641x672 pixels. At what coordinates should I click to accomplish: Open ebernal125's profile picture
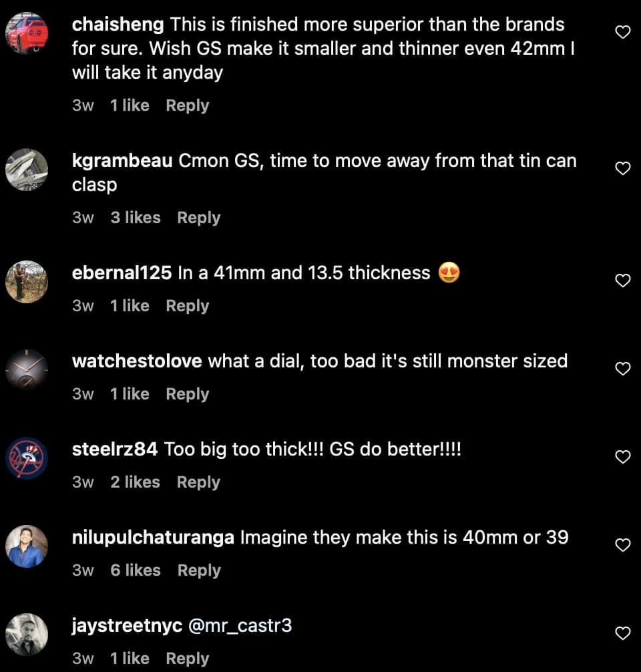click(x=27, y=282)
